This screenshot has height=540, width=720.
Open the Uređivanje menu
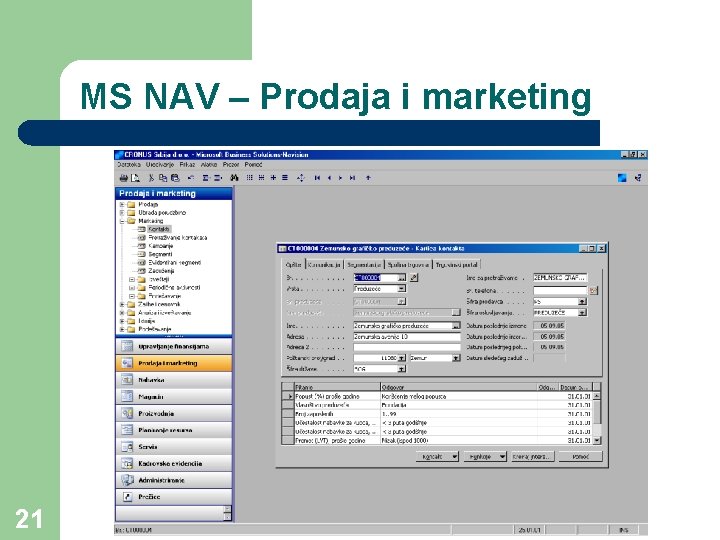point(160,164)
